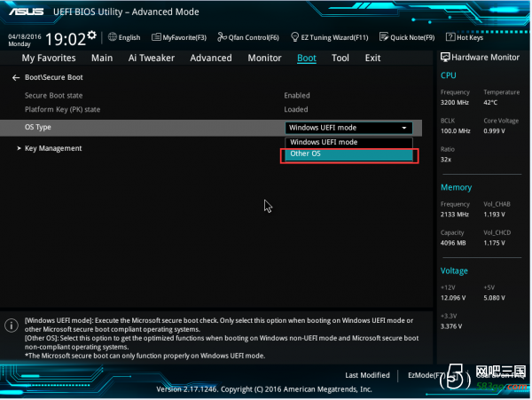Click the Hardware Monitor monitor icon
The width and height of the screenshot is (532, 400).
point(445,57)
